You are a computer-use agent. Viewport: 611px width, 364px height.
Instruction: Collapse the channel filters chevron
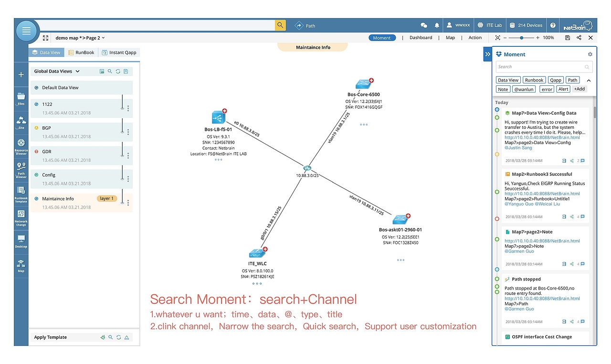coord(589,80)
